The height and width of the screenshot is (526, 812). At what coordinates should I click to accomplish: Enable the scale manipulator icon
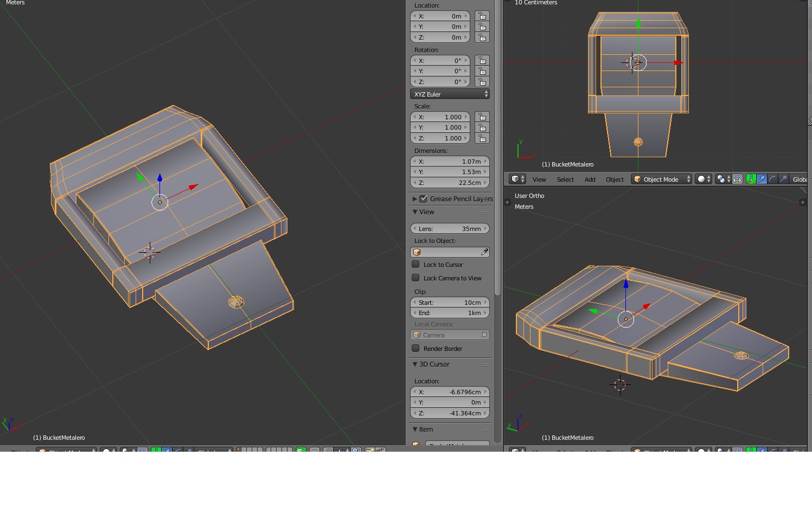(783, 179)
